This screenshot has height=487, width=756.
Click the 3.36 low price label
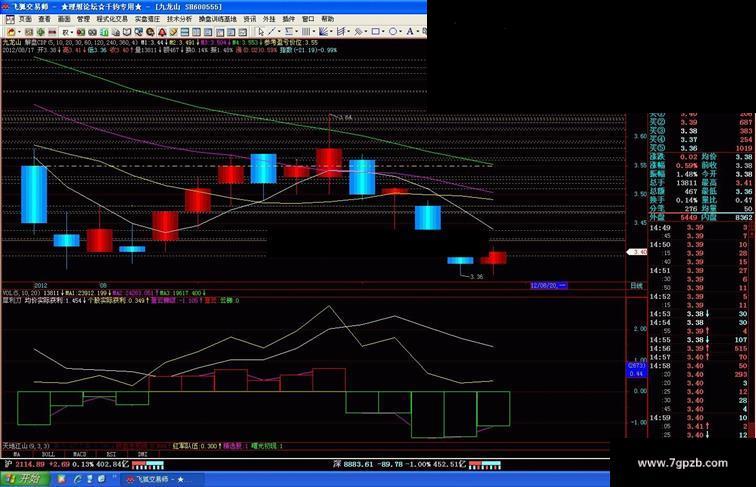click(x=476, y=277)
